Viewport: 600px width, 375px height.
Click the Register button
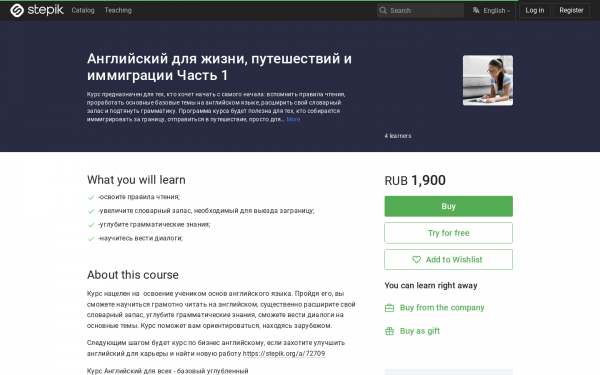tap(571, 10)
